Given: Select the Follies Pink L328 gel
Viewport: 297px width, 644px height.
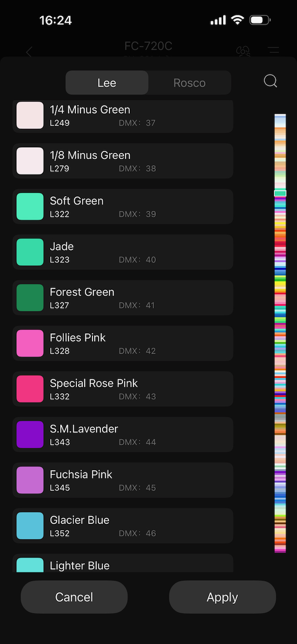Looking at the screenshot, I should pos(123,343).
